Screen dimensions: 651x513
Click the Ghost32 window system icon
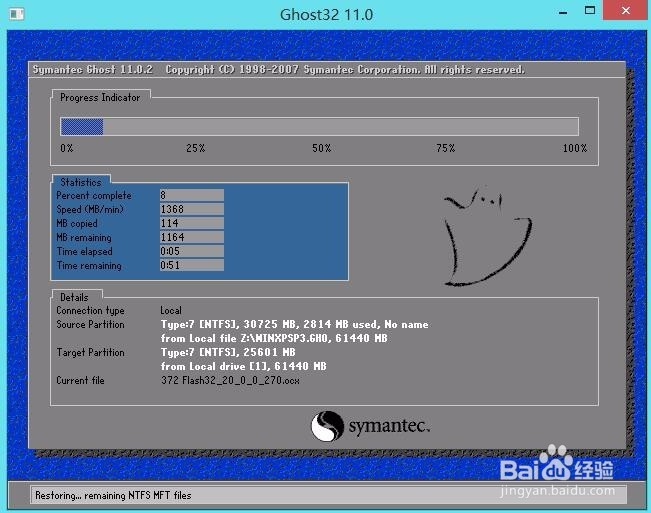point(17,14)
